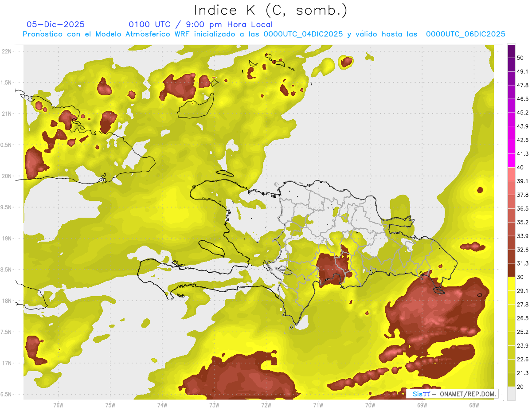
Task: Click the colorbar label "23.9"
Action: 523,346
